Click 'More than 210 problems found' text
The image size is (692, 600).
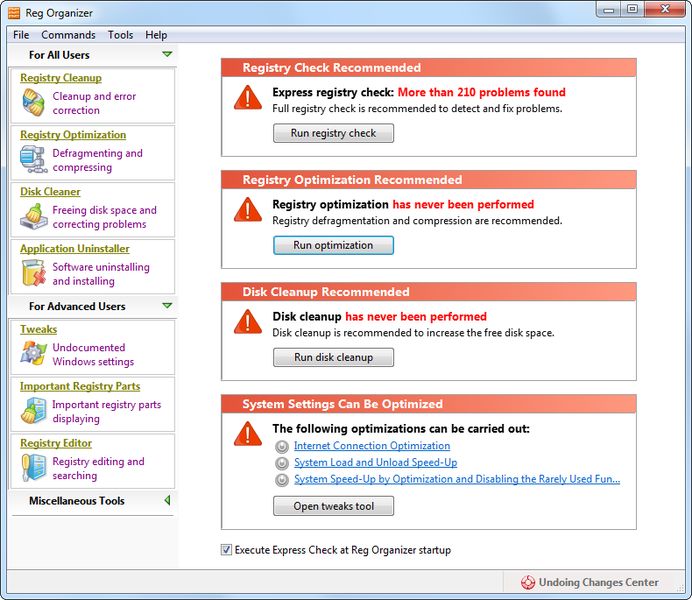click(481, 92)
